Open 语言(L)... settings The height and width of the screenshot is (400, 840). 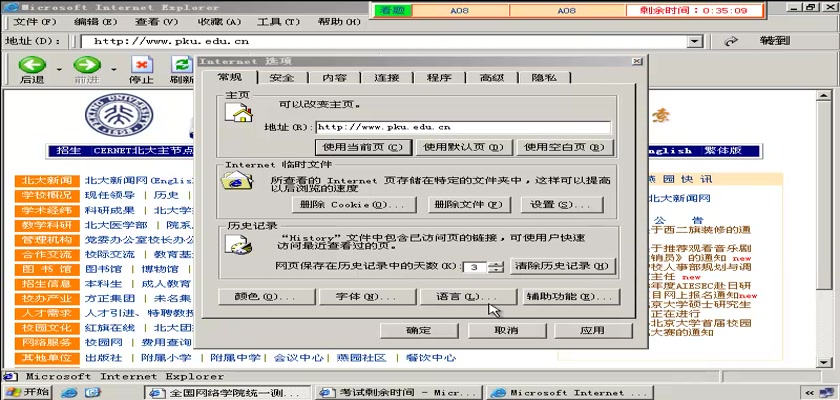coord(468,297)
